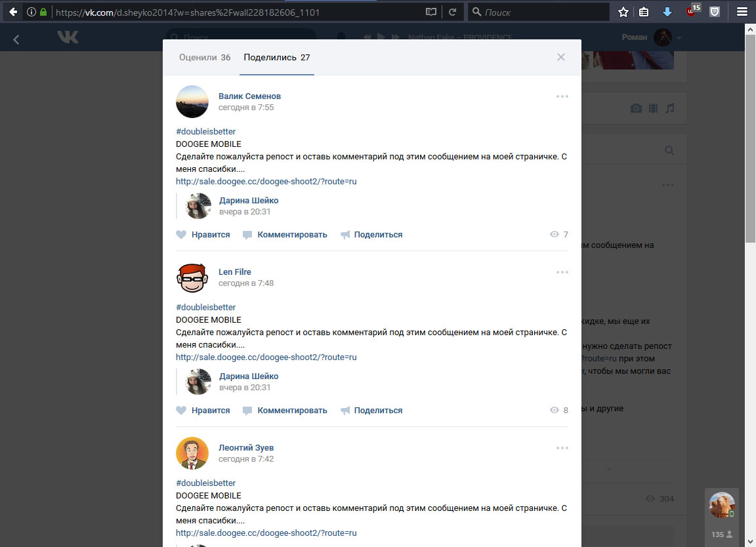756x547 pixels.
Task: Open more options for Леонтий Зуев post
Action: coord(562,448)
